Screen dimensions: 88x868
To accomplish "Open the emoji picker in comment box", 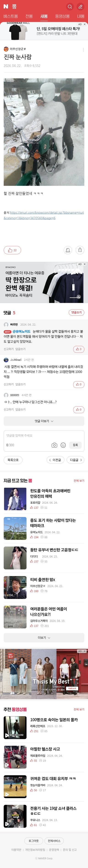I will 63,445.
